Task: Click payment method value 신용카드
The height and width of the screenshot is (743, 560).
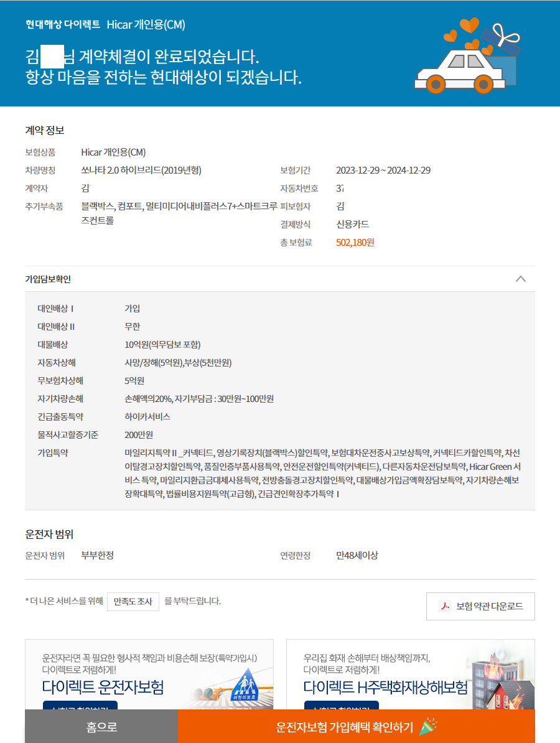Action: [352, 225]
